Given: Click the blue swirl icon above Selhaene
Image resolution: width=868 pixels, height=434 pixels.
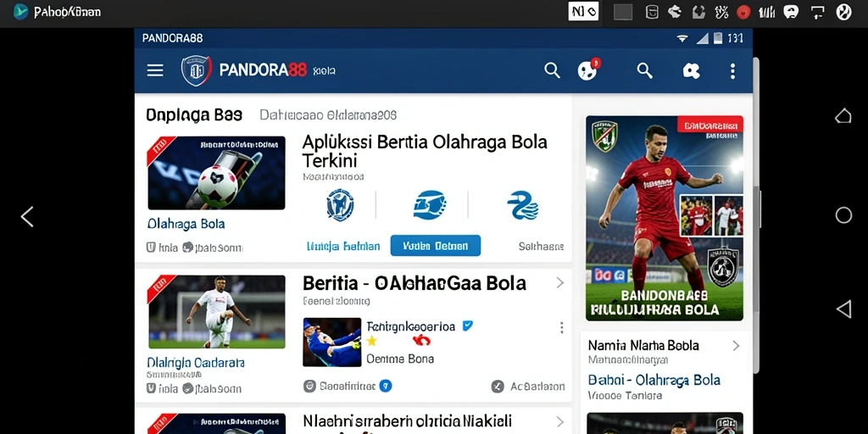Looking at the screenshot, I should 522,205.
